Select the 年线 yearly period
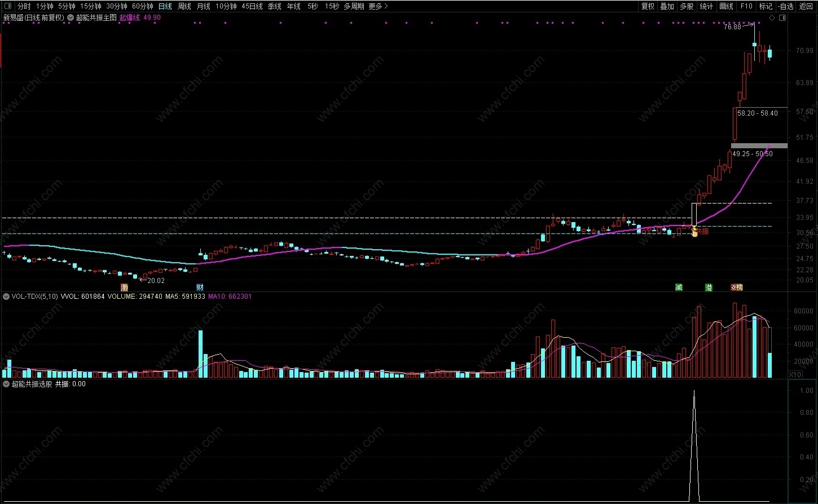The width and height of the screenshot is (818, 504). coord(293,7)
